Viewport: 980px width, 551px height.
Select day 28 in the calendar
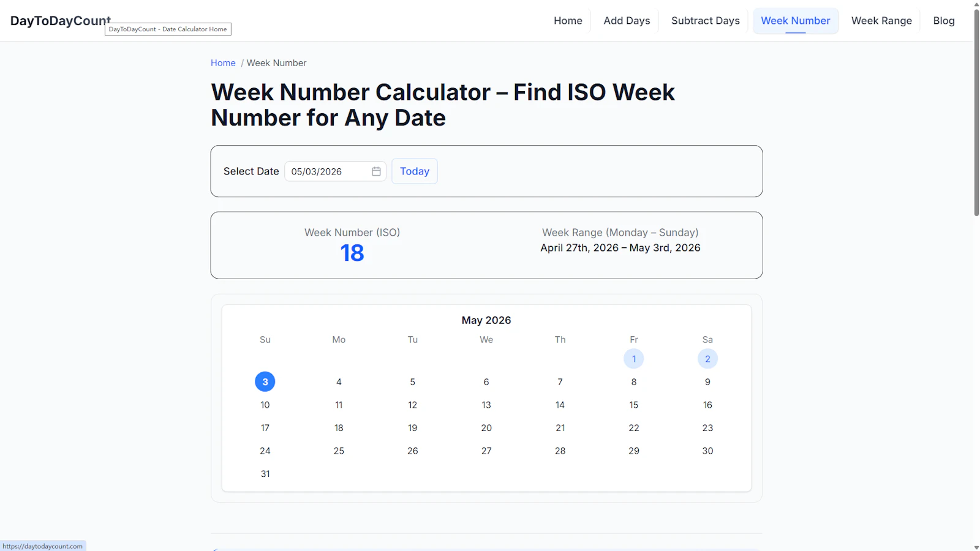560,451
